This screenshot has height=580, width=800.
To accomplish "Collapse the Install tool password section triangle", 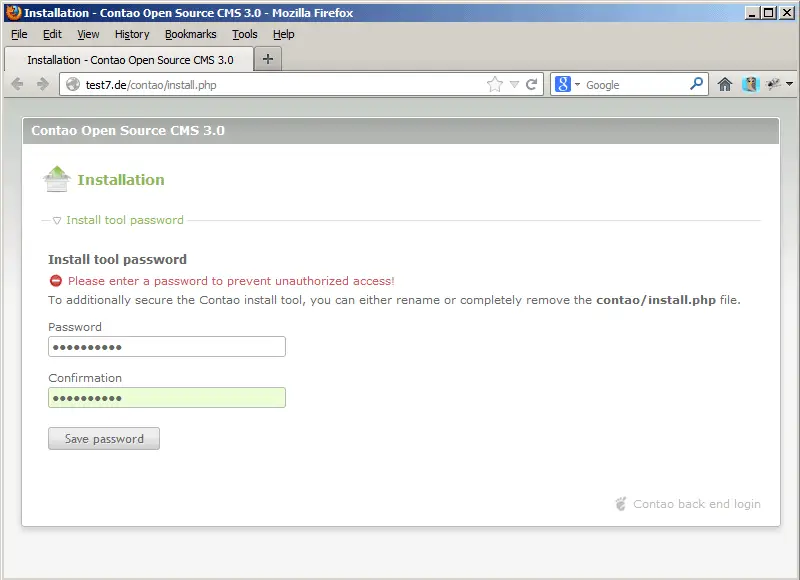I will click(57, 220).
